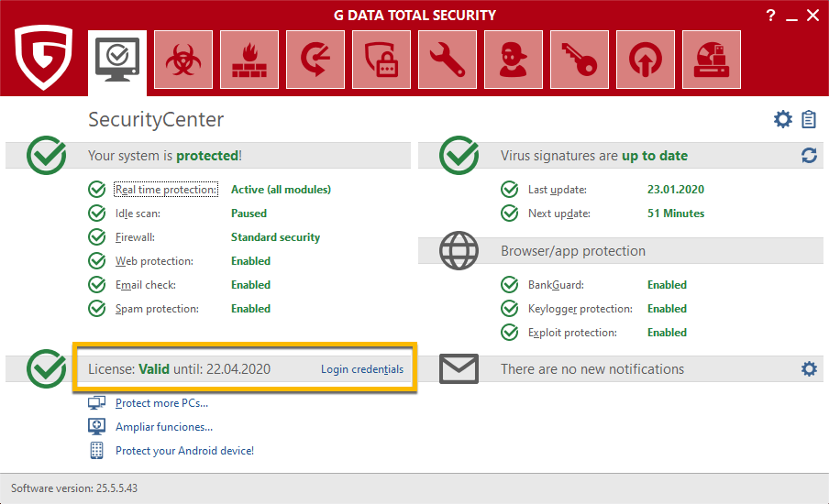The image size is (829, 504).
Task: Click the Android device phone icon
Action: [x=97, y=450]
